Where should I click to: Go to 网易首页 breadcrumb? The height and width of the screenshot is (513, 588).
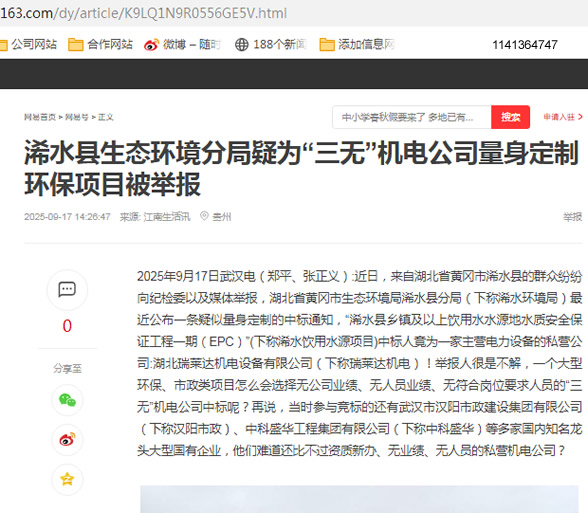pyautogui.click(x=40, y=117)
